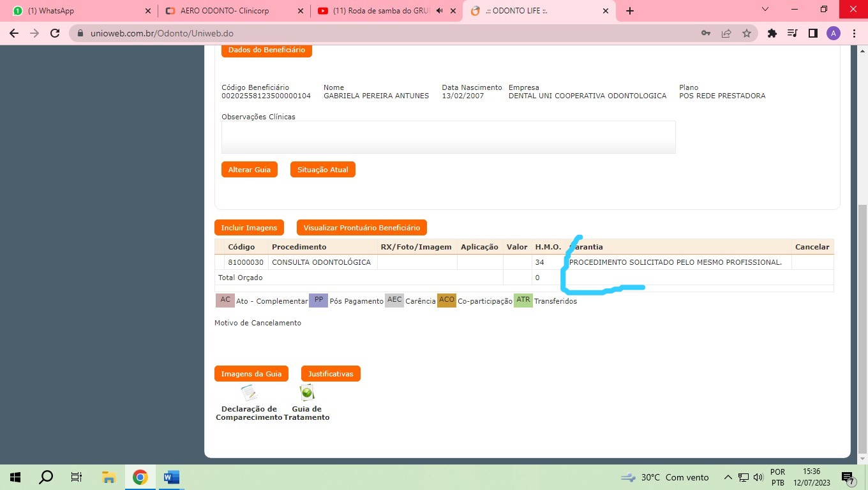868x490 pixels.
Task: Open Windows taskbar search
Action: point(46,477)
